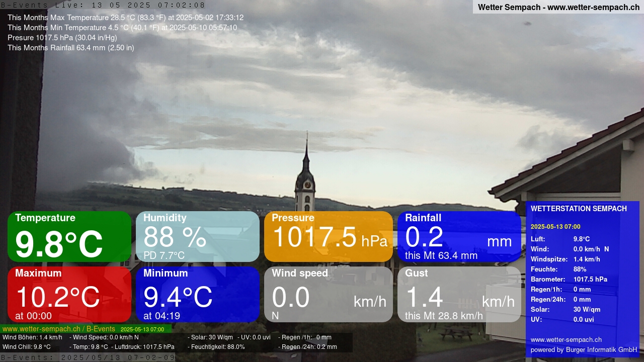Click the Wind speed 0.0 km/h panel
Image resolution: width=644 pixels, height=362 pixels.
[329, 294]
